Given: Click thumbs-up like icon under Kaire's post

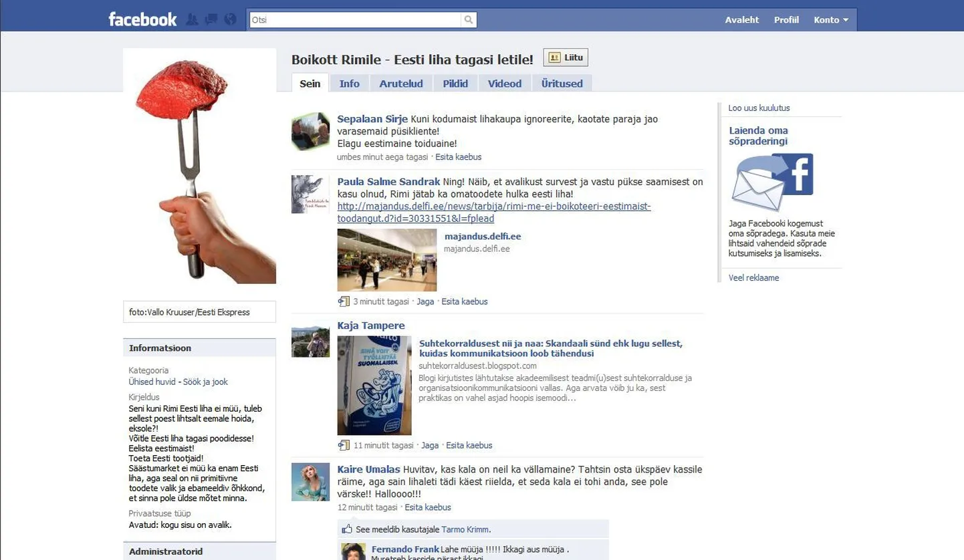Looking at the screenshot, I should click(x=347, y=529).
